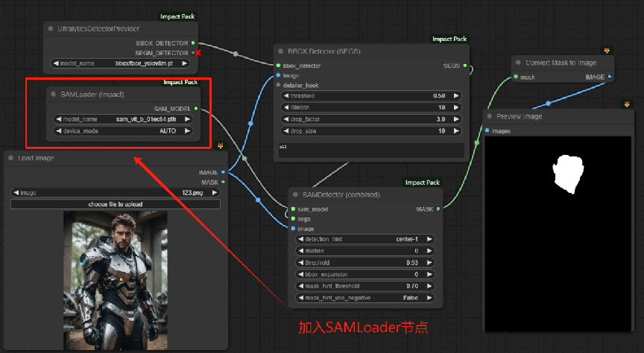644x353 pixels.
Task: Click the mask_hint_threshold 0.70 field
Action: point(364,286)
